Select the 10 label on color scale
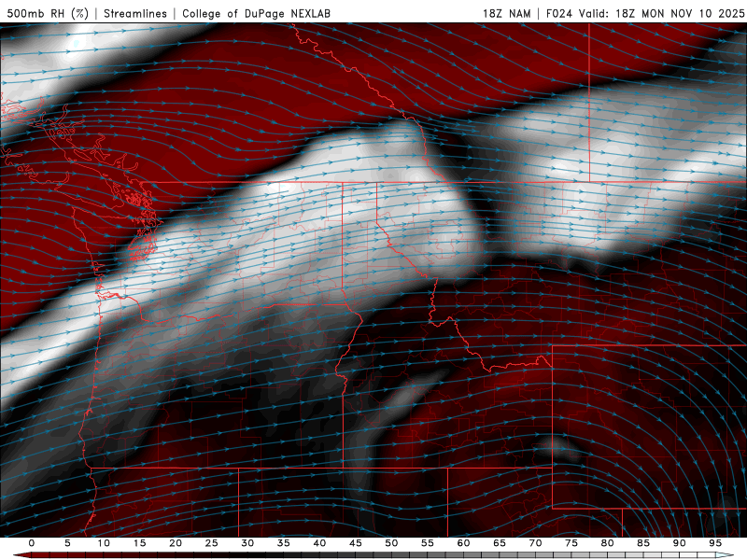 (x=104, y=543)
